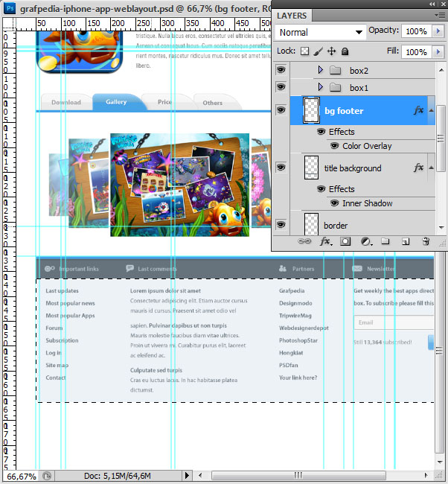The image size is (448, 484).
Task: Hide the box2 group
Action: coord(281,70)
